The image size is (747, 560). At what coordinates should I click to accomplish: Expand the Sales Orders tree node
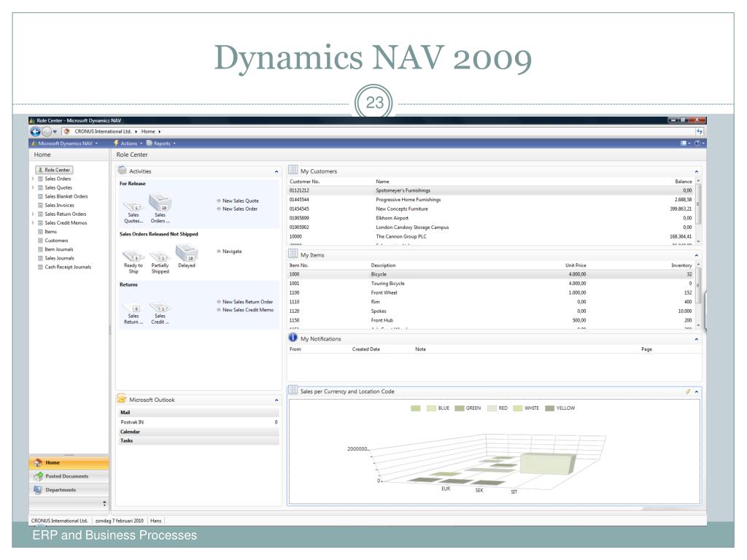pos(33,179)
